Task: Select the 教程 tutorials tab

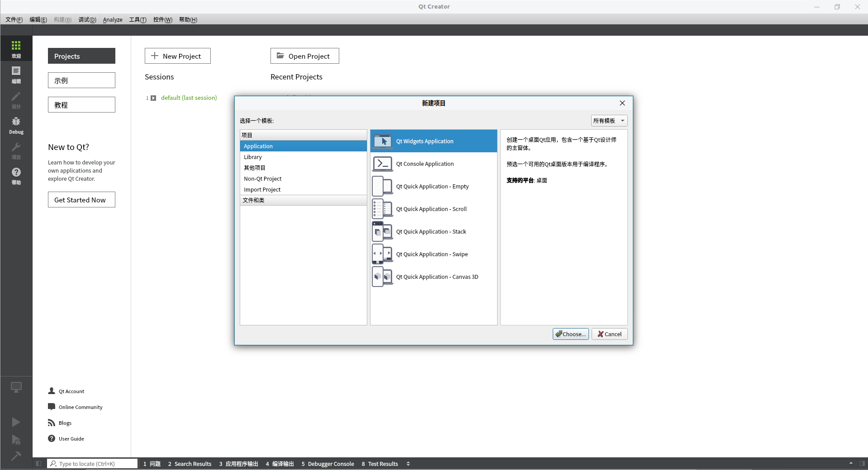Action: 81,105
